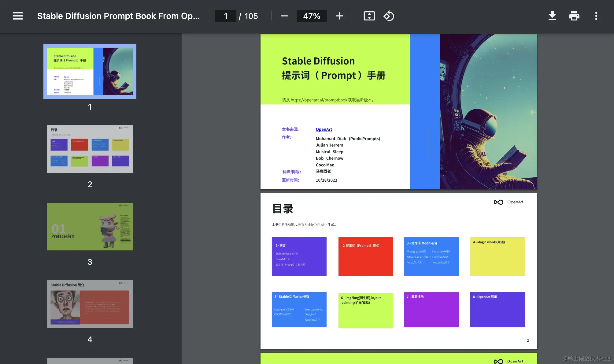The height and width of the screenshot is (364, 614).
Task: Open the blue '3 - 修饰词(Modifiers)' section box
Action: coord(431,257)
